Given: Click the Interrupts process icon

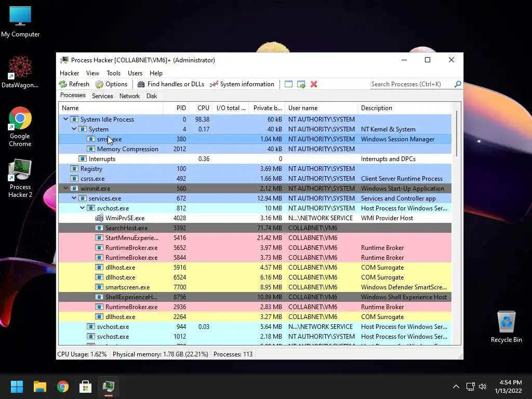Looking at the screenshot, I should 83,158.
